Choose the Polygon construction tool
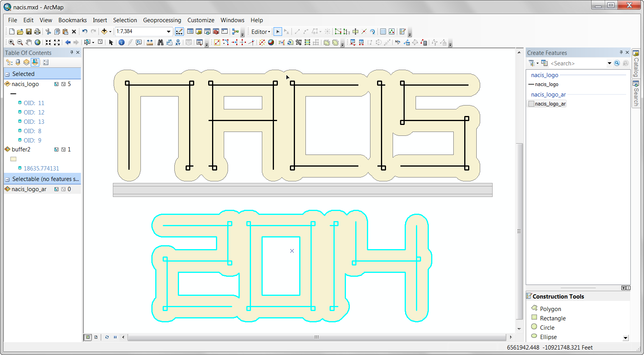The image size is (644, 355). click(x=550, y=309)
